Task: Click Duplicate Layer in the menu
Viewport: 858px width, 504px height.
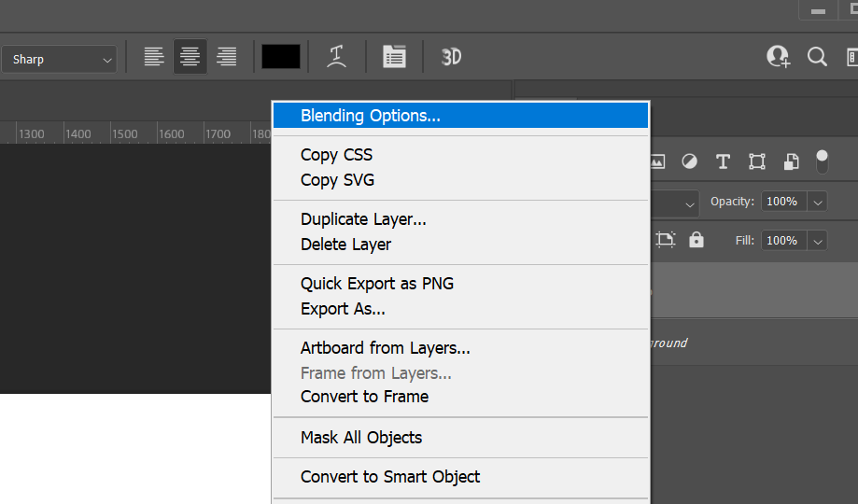Action: [363, 219]
